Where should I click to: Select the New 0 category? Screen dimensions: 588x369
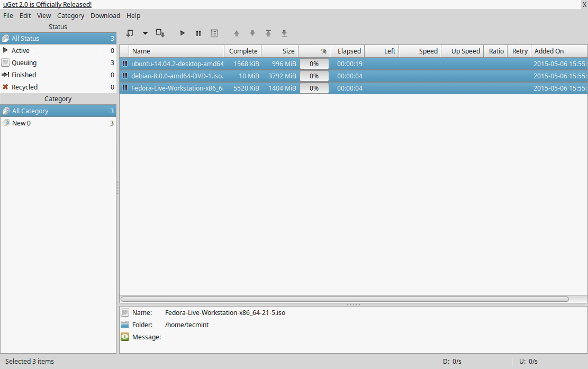tap(21, 123)
